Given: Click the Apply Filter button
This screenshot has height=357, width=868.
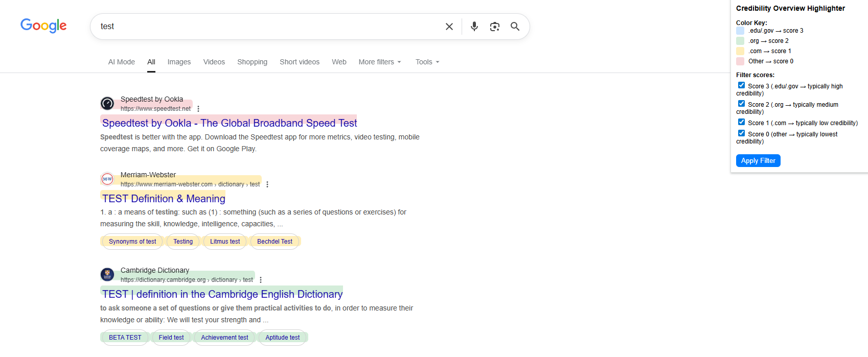Looking at the screenshot, I should click(x=758, y=160).
